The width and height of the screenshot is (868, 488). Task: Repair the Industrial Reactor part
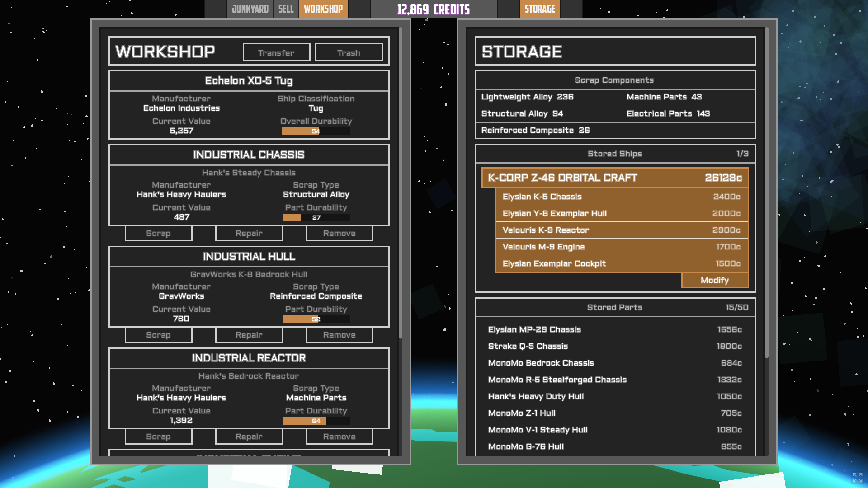[x=249, y=436]
